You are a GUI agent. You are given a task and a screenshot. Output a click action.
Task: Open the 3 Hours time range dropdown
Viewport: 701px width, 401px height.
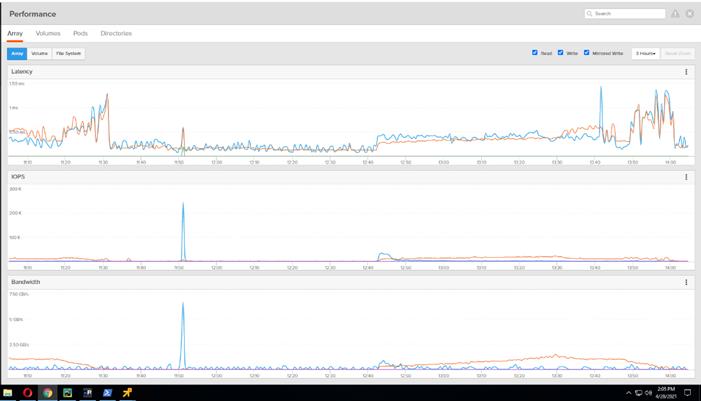pos(646,54)
